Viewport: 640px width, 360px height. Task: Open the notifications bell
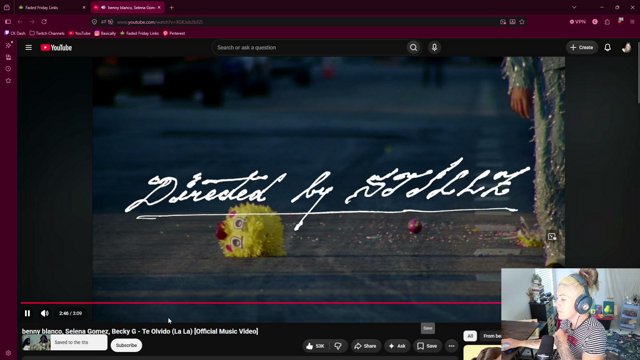point(607,48)
